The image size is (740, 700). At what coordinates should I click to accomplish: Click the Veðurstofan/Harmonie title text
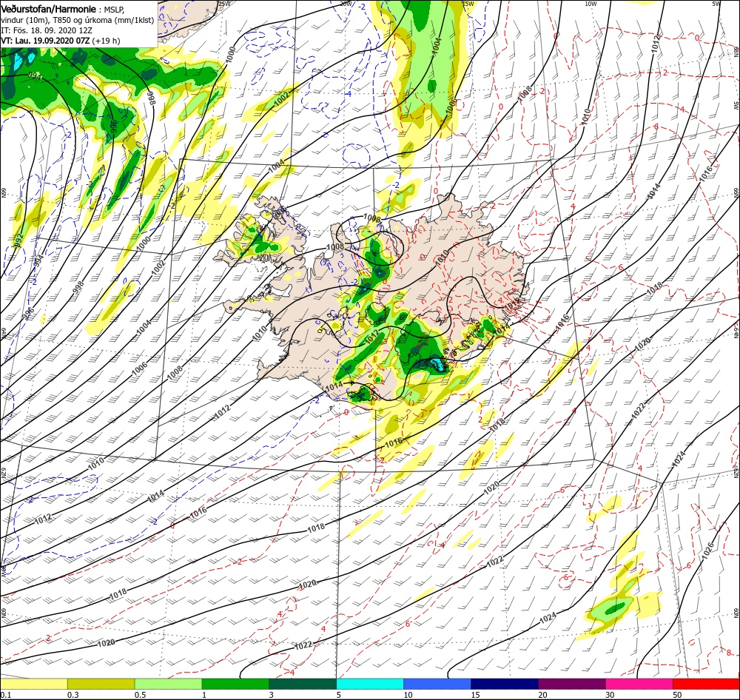click(x=49, y=9)
